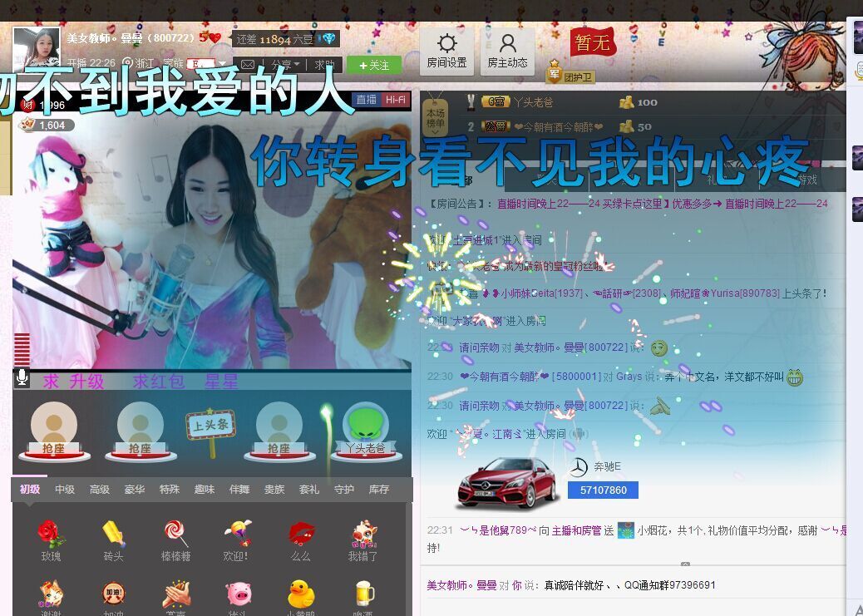Image resolution: width=863 pixels, height=616 pixels.
Task: Pick the 棒棒糖 lollipop gift
Action: click(x=175, y=540)
